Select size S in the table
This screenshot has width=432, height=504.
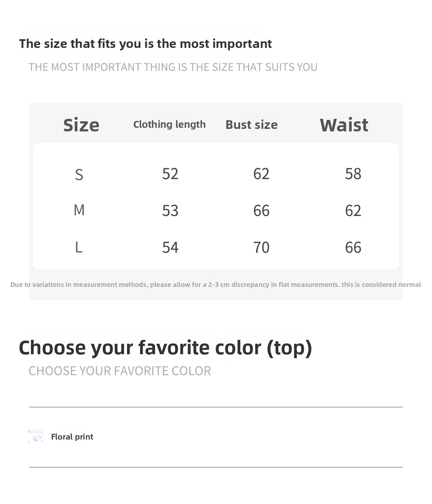[79, 175]
